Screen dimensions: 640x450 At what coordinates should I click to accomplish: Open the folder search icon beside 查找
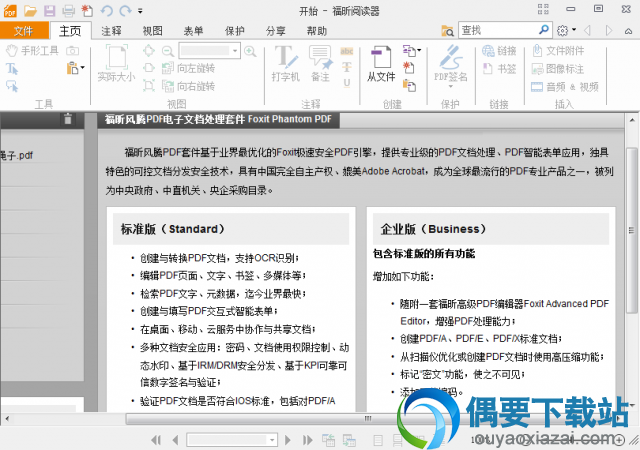(x=448, y=31)
